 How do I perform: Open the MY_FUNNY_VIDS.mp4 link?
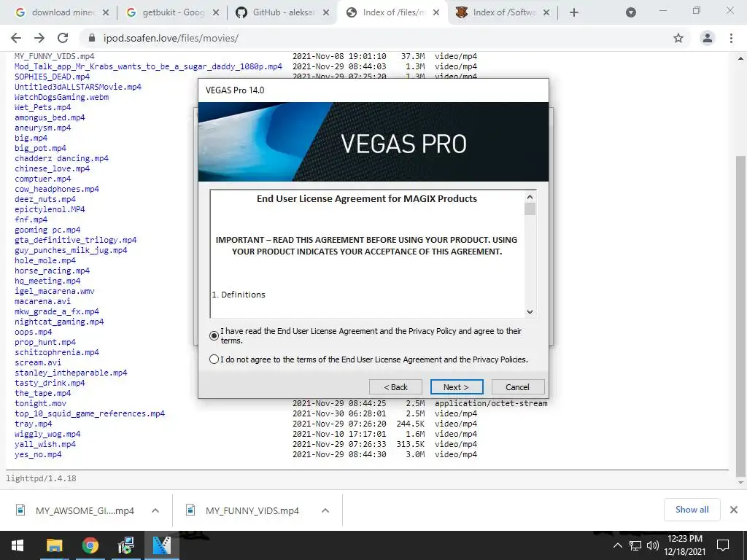[x=54, y=56]
